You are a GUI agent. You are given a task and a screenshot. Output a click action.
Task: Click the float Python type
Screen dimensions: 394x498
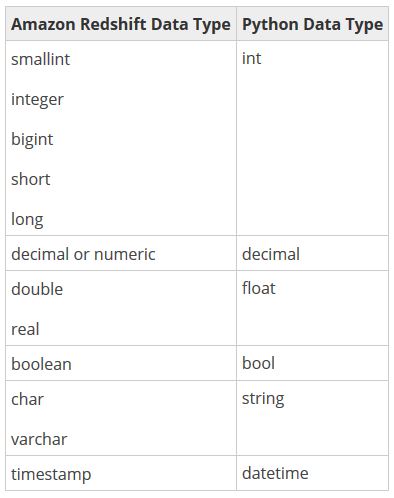(259, 288)
